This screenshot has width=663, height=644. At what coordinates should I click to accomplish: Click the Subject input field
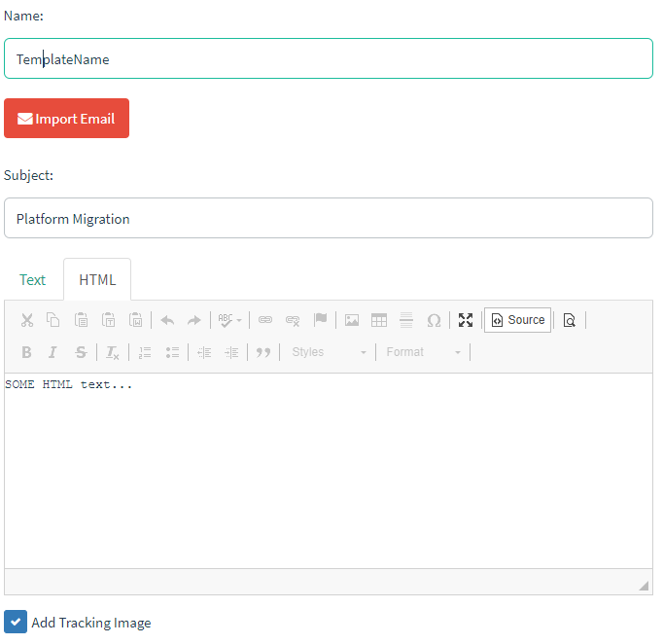[x=329, y=219]
